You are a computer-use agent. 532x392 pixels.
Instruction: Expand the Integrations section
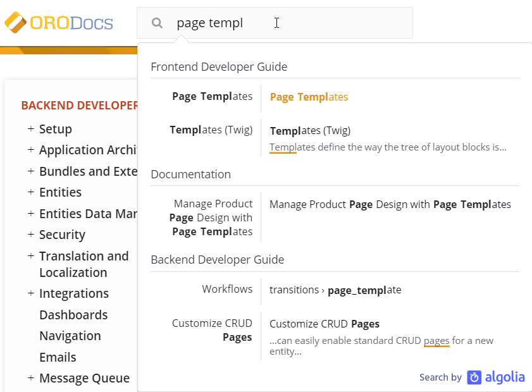(31, 293)
